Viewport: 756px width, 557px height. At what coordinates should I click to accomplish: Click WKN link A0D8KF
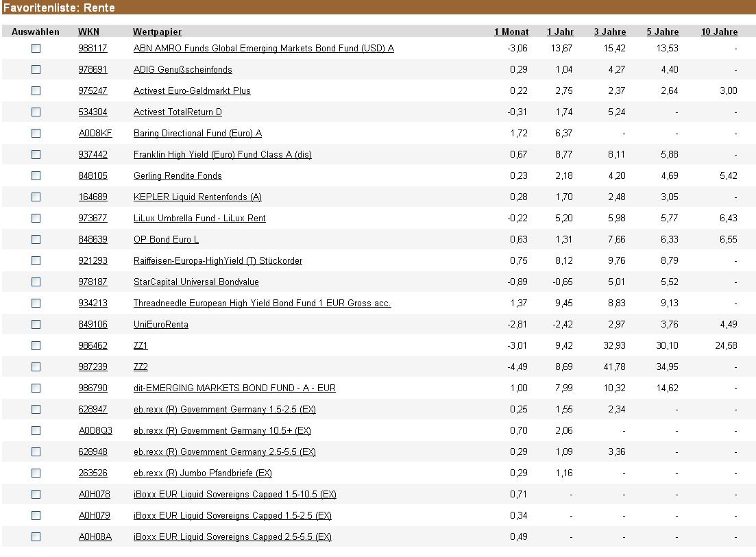point(95,133)
